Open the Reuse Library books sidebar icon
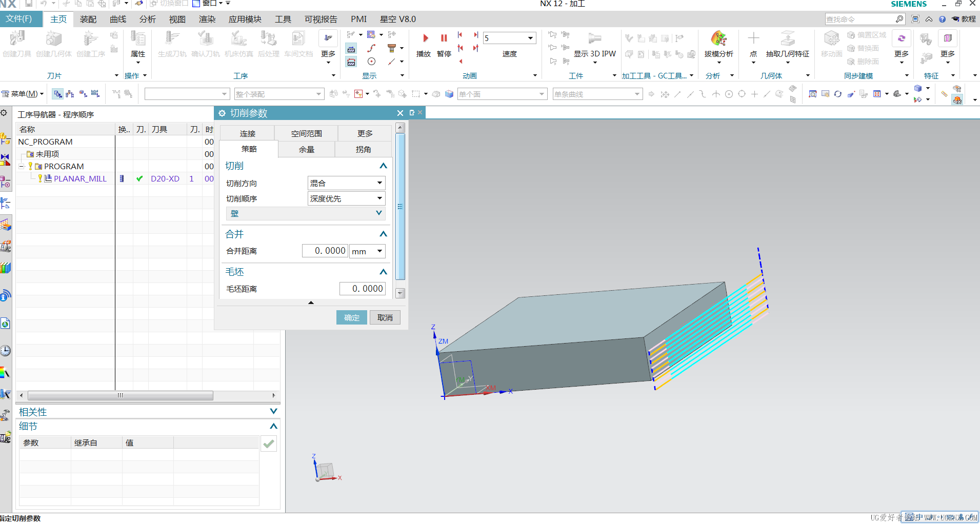Screen dimensions: 980x524 [x=5, y=268]
